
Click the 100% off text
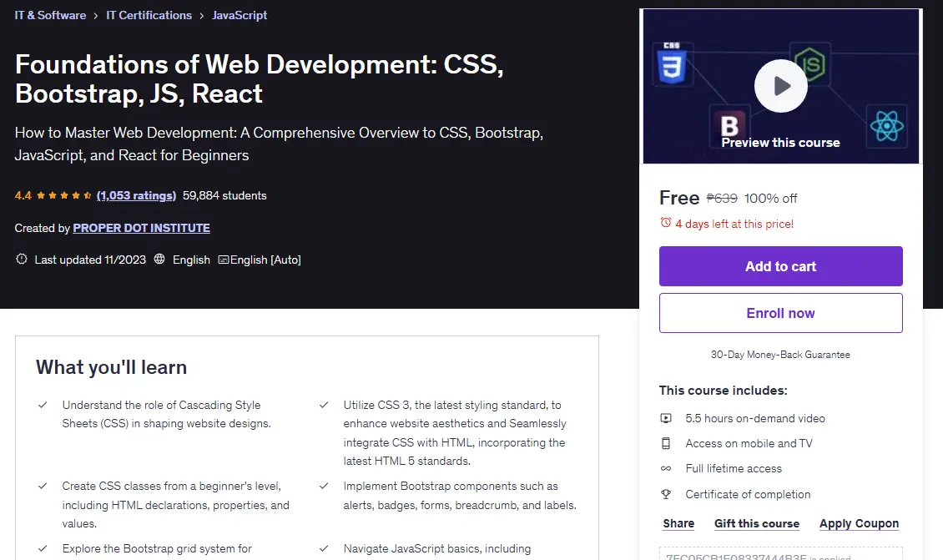[x=770, y=199]
